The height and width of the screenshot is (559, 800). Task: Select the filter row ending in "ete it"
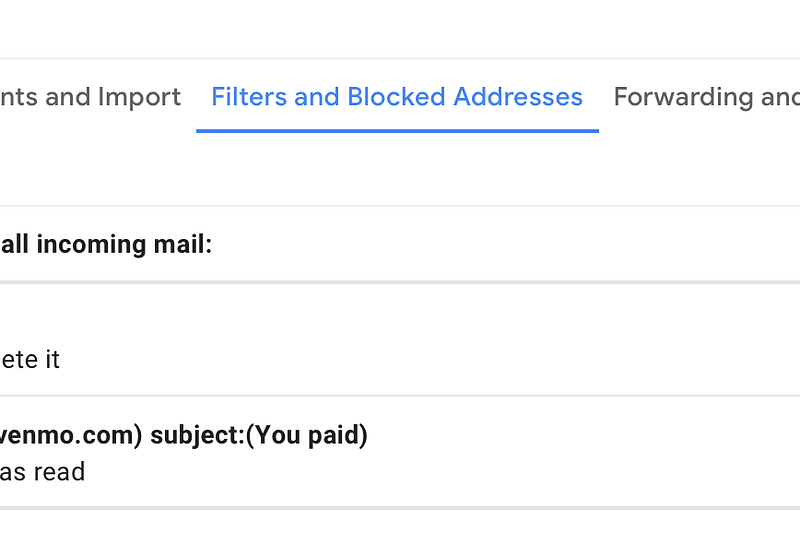pos(400,340)
